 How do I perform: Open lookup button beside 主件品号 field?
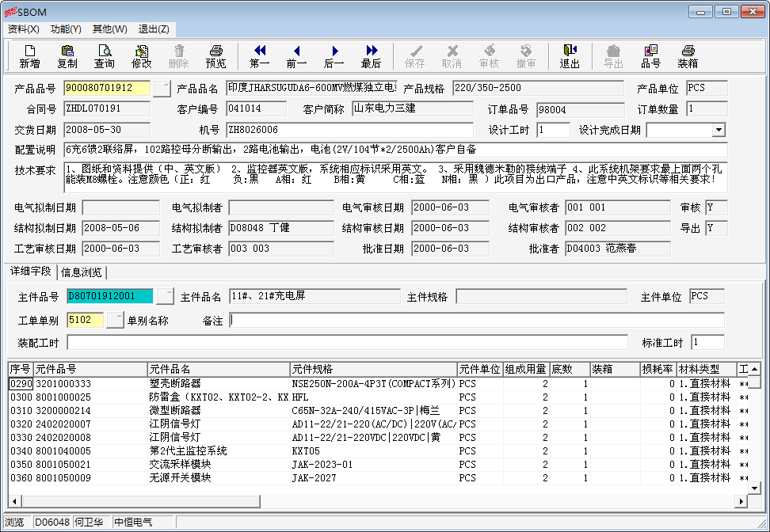165,296
